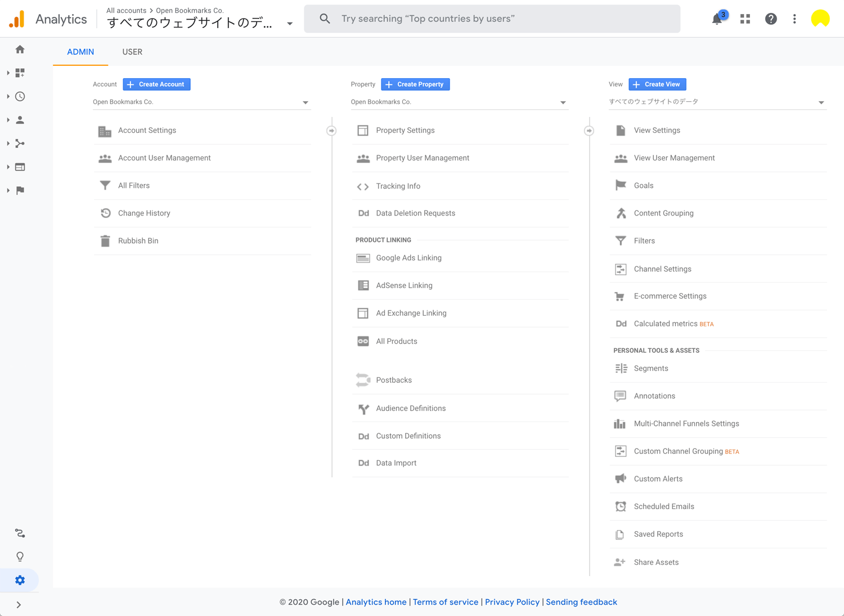The image size is (844, 616).
Task: Click the search magnifier icon
Action: click(325, 19)
